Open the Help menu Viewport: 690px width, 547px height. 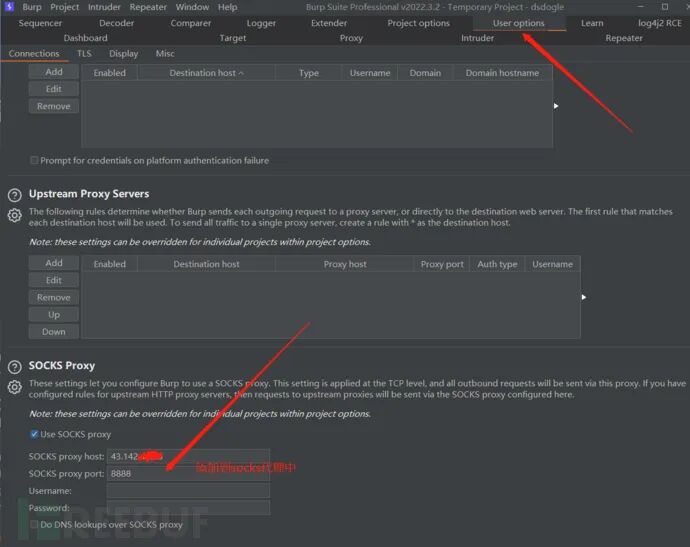(228, 7)
